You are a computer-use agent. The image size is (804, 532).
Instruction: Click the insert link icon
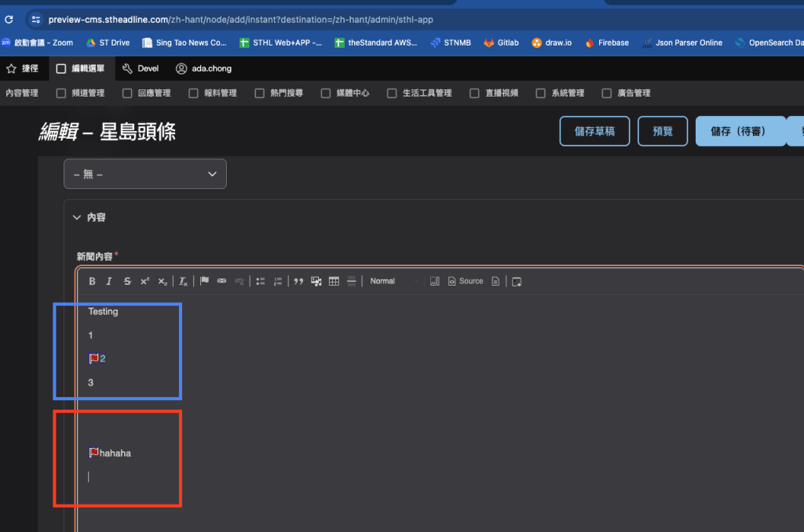pyautogui.click(x=221, y=281)
